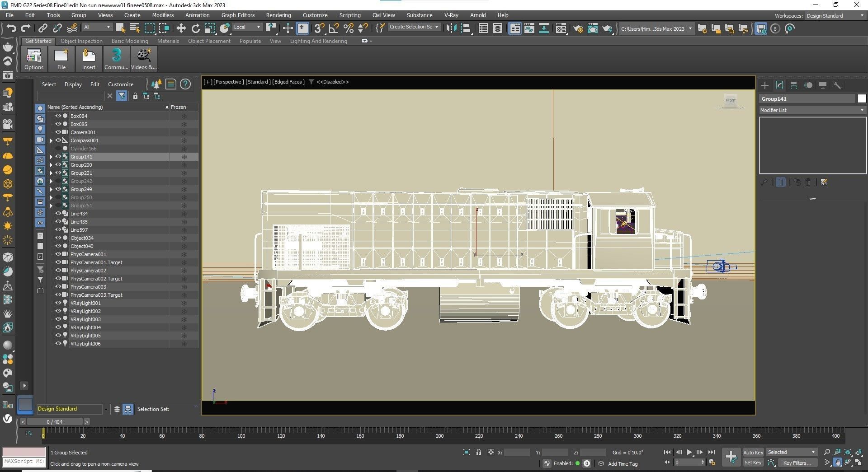Click the Set Key button
This screenshot has height=472, width=868.
pyautogui.click(x=753, y=463)
